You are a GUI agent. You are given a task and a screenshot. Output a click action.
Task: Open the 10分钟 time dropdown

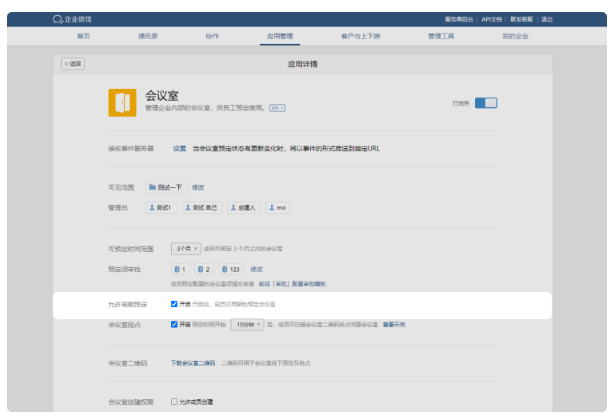coord(248,324)
